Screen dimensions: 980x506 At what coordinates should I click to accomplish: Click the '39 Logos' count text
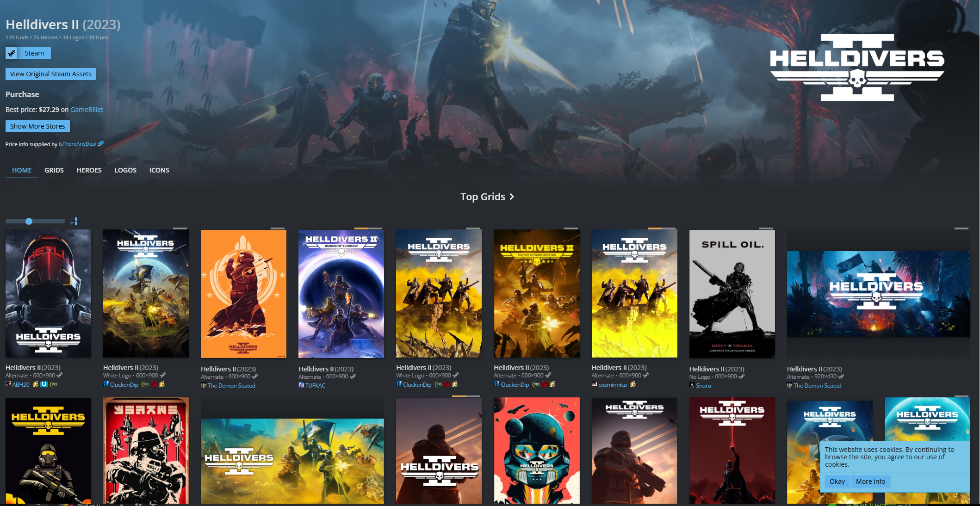coord(73,37)
